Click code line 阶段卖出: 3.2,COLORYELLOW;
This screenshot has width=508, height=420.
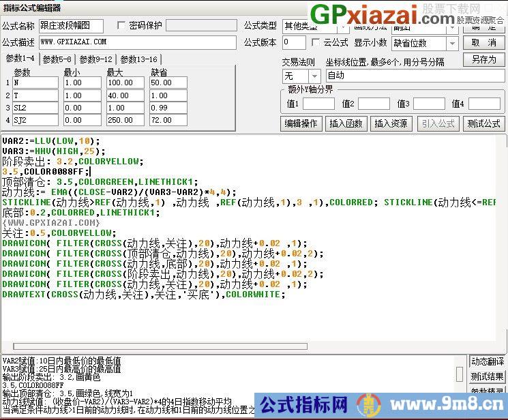click(x=72, y=162)
